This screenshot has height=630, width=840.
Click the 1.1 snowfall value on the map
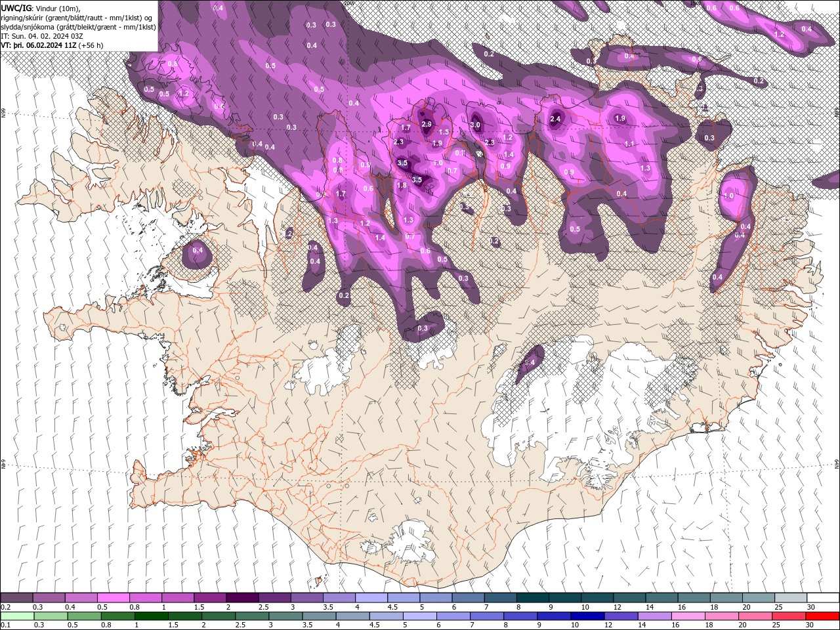(x=629, y=144)
